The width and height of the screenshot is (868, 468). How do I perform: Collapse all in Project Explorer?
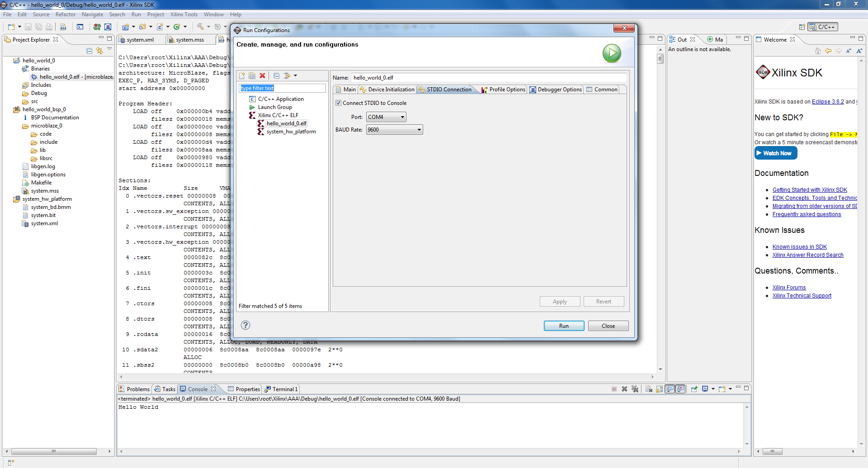(x=89, y=51)
